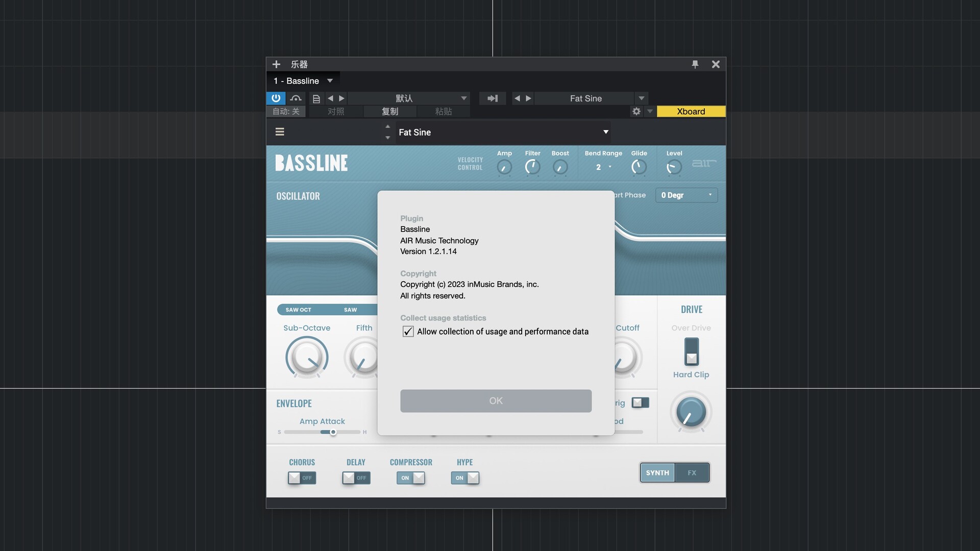Click the yellow Xboard button
980x551 pixels.
point(691,111)
